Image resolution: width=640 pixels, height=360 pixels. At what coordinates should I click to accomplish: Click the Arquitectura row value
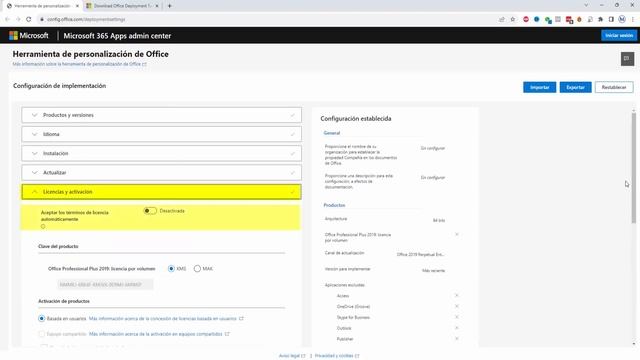[439, 220]
